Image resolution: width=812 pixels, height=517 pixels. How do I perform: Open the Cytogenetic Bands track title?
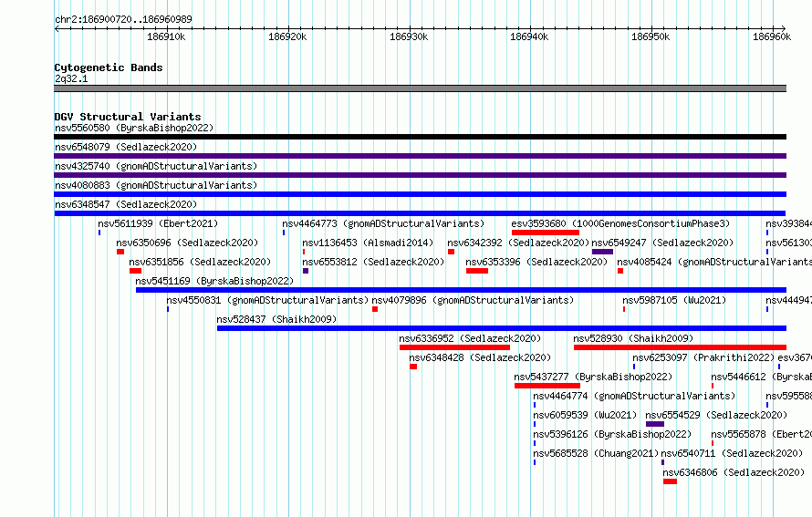[109, 67]
